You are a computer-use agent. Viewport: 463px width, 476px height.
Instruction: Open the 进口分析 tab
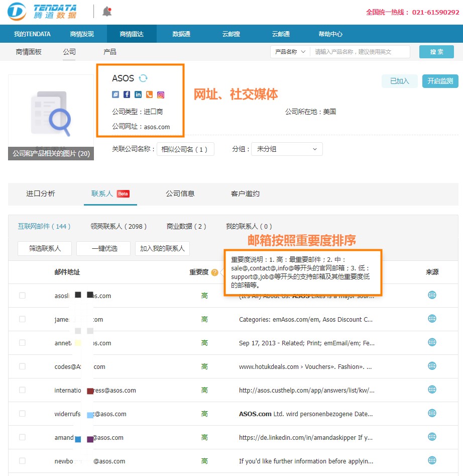click(41, 194)
